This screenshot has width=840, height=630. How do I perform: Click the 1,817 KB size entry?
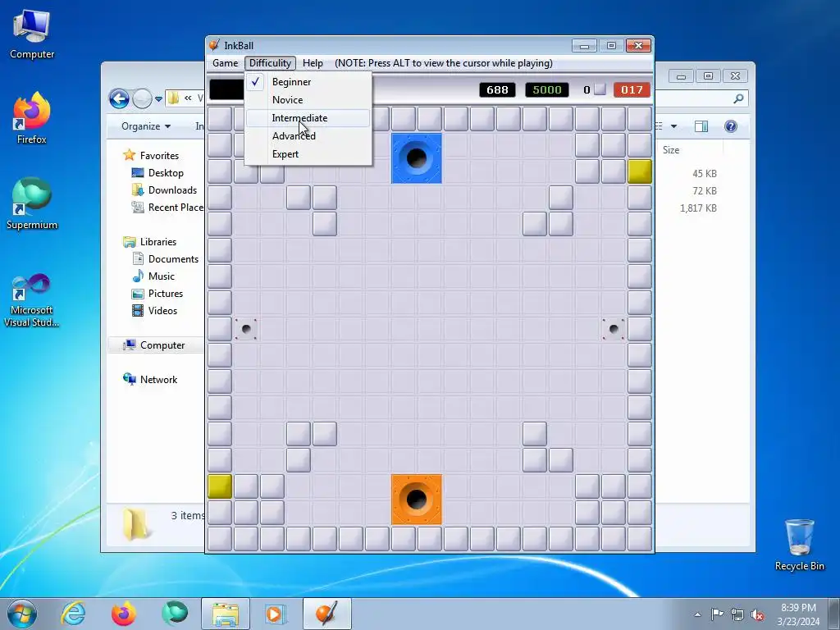(698, 208)
